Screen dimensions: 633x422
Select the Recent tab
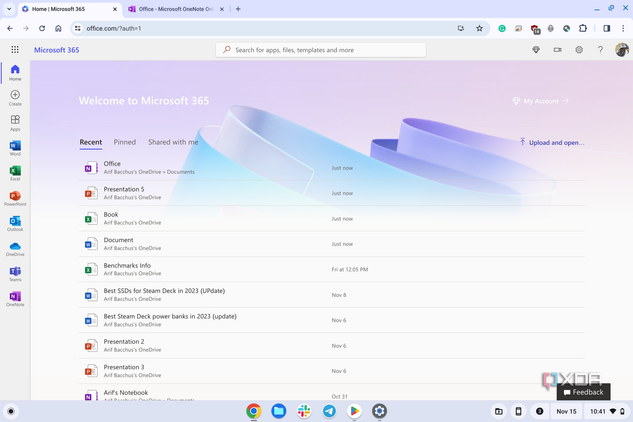[x=90, y=142]
